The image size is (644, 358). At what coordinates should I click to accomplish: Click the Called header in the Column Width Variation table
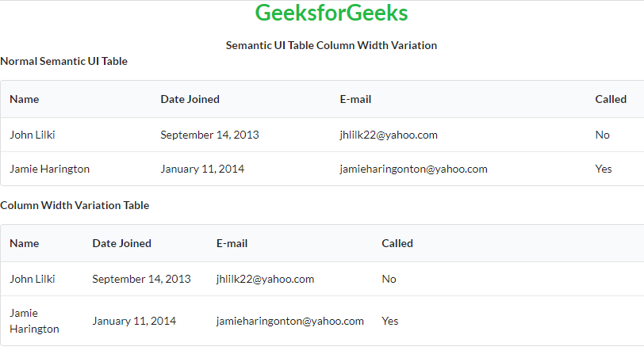click(x=397, y=243)
